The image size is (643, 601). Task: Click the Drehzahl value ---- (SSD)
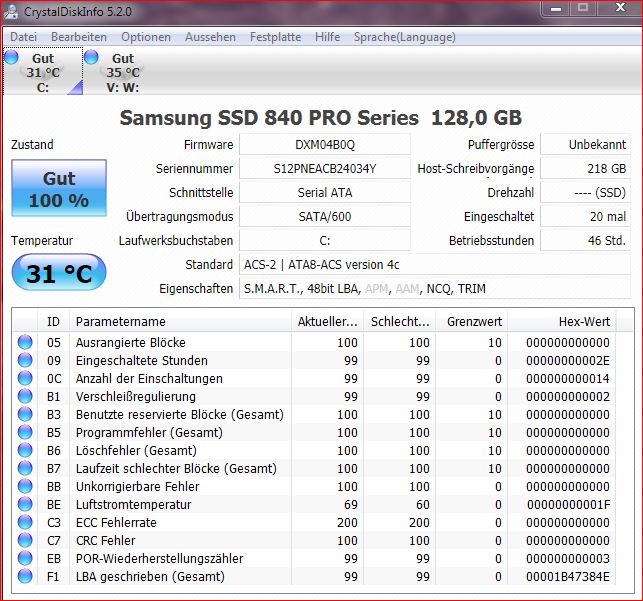point(586,192)
